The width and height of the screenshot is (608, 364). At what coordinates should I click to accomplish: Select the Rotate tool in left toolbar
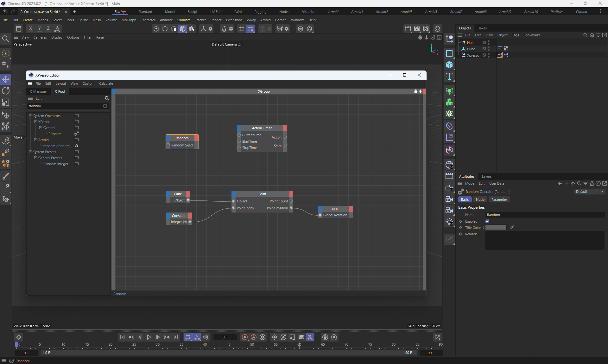6,91
